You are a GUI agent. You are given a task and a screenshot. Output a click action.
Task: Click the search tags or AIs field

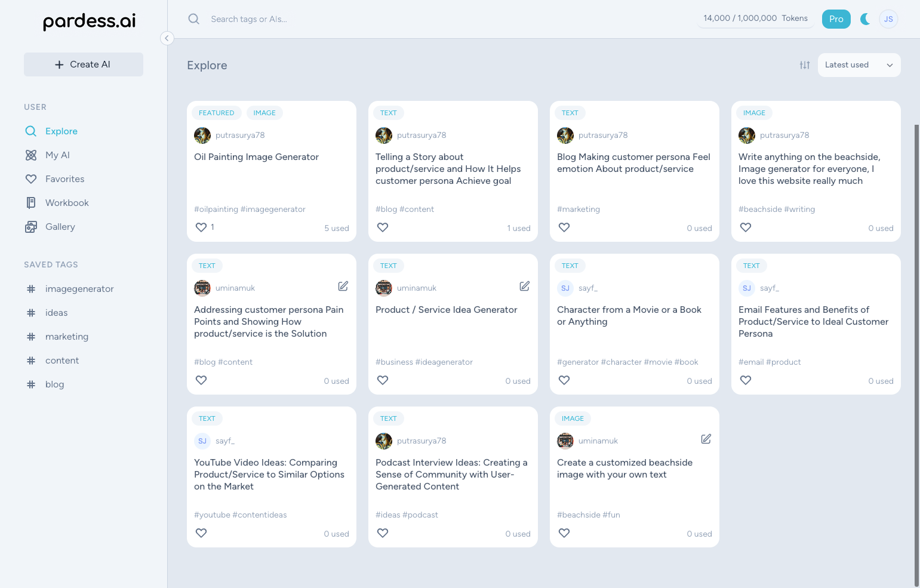[358, 19]
